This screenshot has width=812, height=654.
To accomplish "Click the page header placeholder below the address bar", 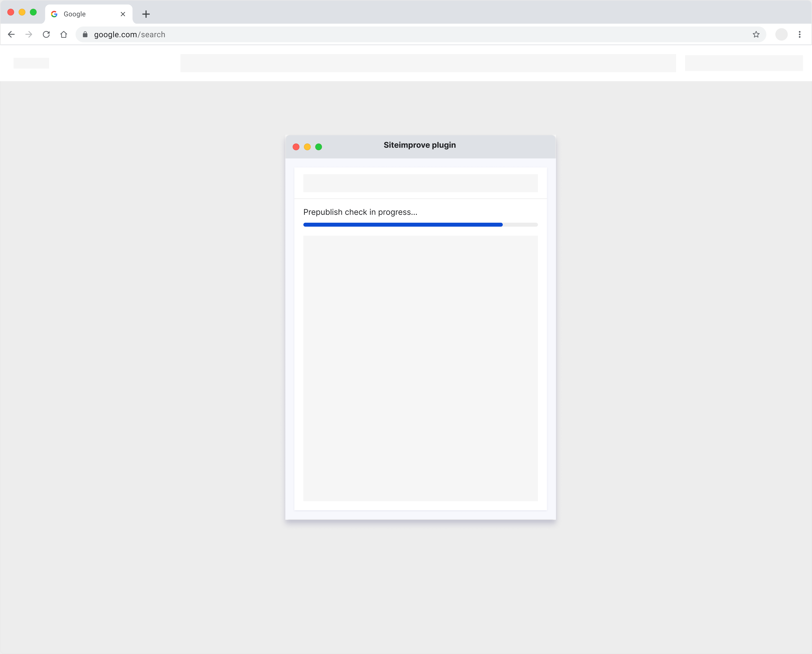I will [x=428, y=63].
